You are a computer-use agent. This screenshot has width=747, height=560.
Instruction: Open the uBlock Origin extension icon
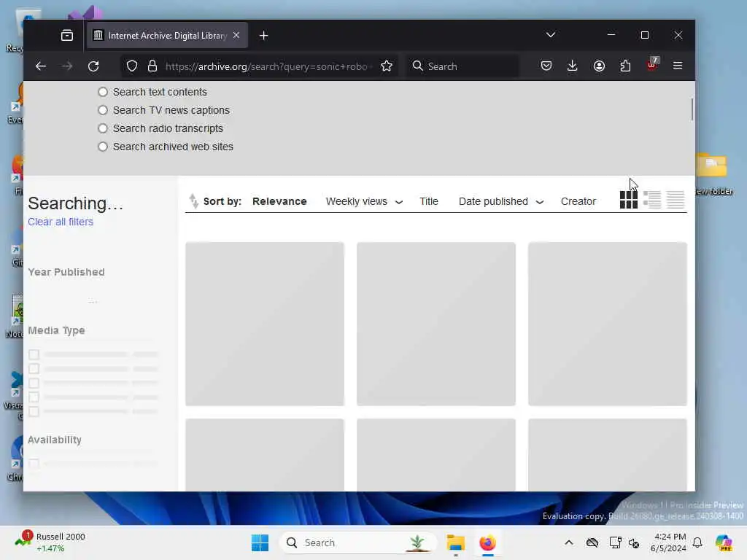pyautogui.click(x=651, y=65)
